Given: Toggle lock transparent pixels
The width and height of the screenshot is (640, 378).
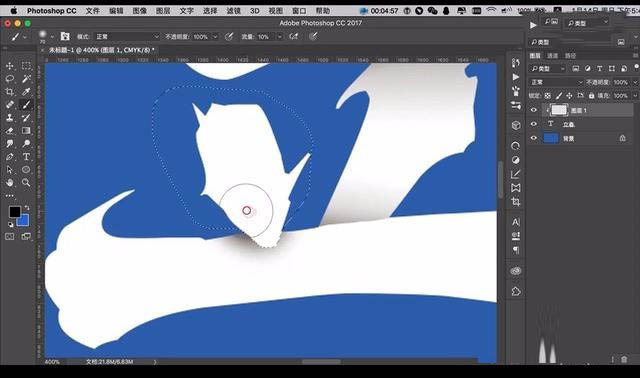Looking at the screenshot, I should [547, 96].
